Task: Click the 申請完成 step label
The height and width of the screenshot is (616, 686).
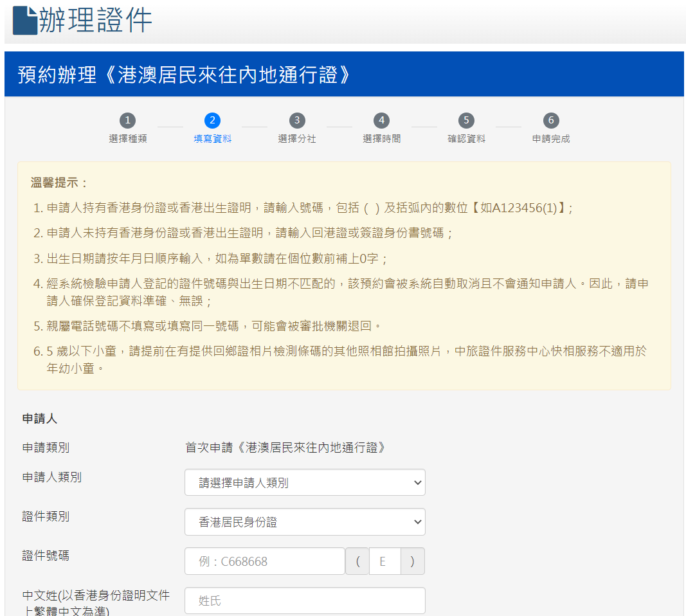Action: pyautogui.click(x=550, y=139)
